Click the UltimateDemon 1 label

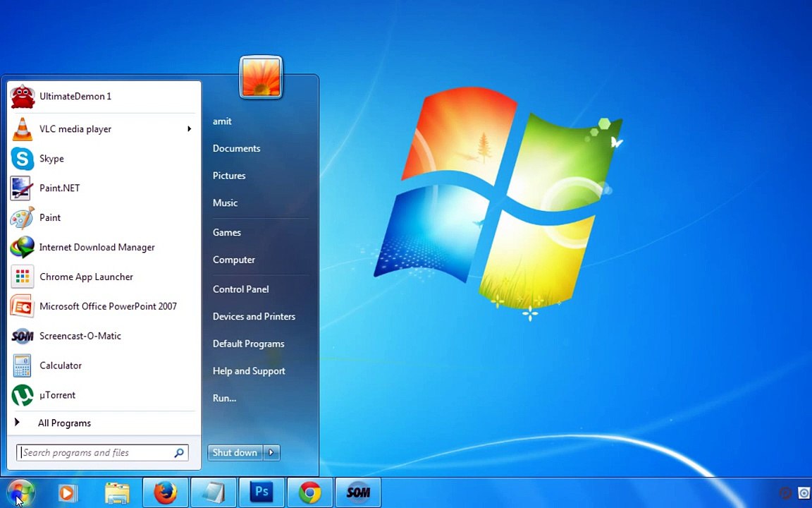[75, 97]
